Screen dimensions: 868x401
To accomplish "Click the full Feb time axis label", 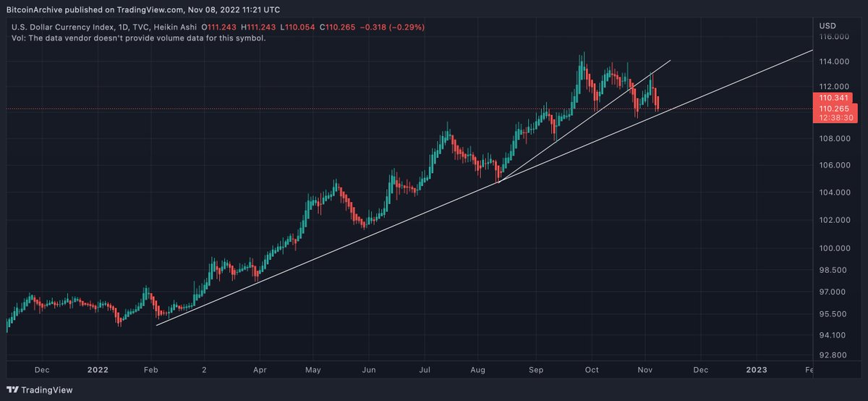I will 152,368.
